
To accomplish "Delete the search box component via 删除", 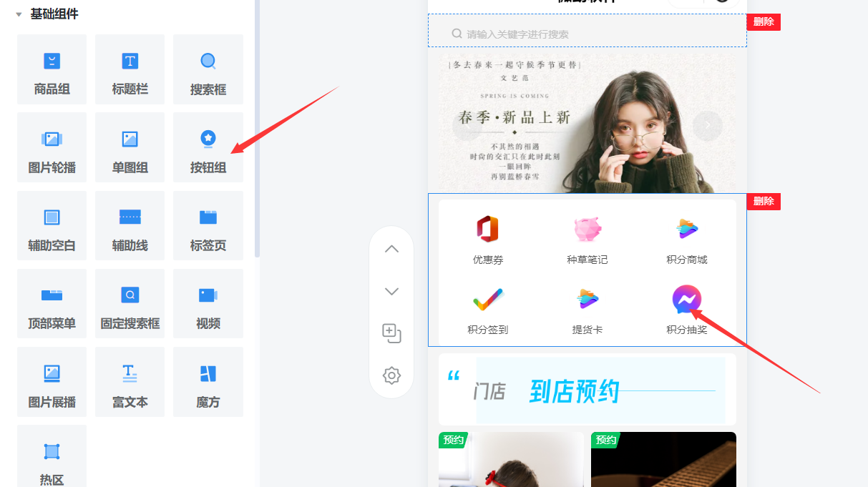I will [764, 22].
